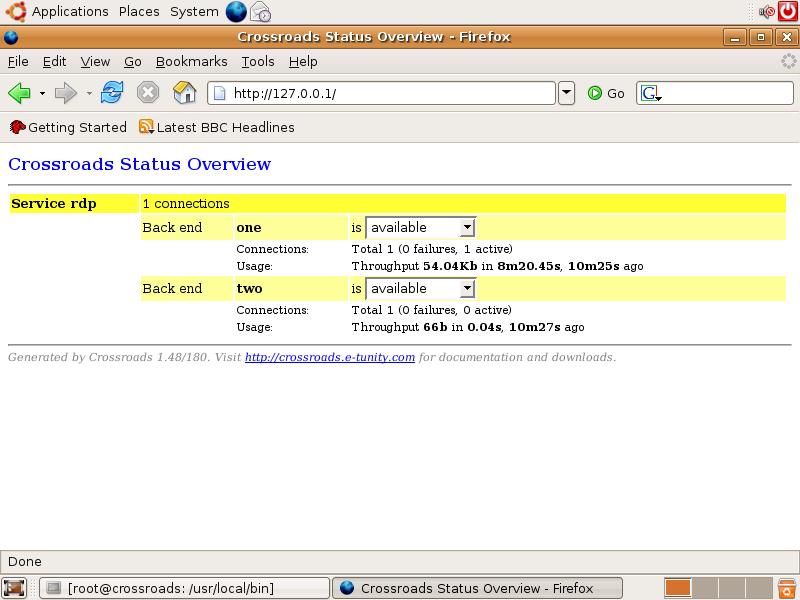Open the System menu in the panel
The image size is (800, 600).
tap(194, 11)
